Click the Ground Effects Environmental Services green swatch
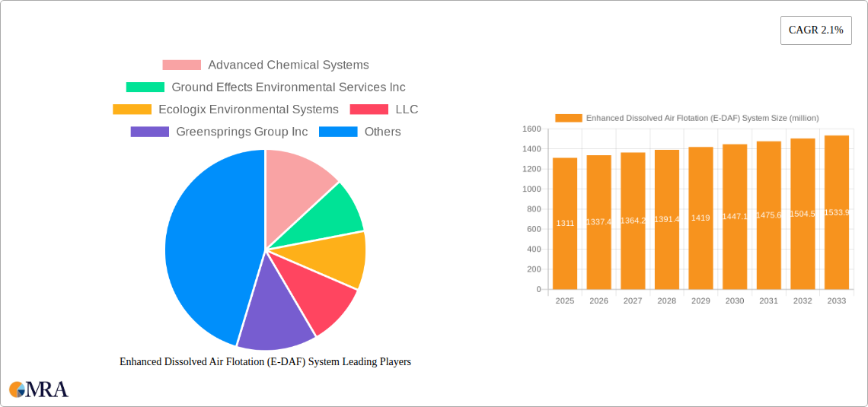868x407 pixels. pos(145,87)
